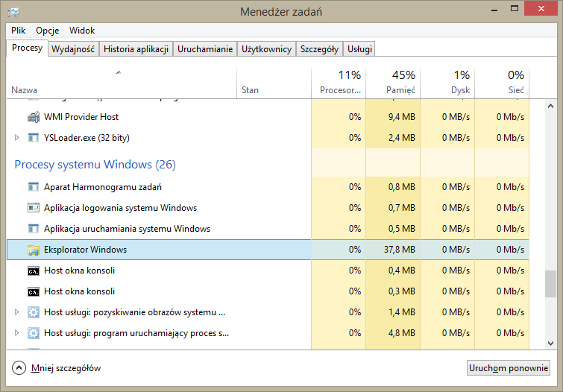Select Aplikacja uruchamiania systemu Windows row
Viewport: 563px width, 392px height.
(268, 229)
